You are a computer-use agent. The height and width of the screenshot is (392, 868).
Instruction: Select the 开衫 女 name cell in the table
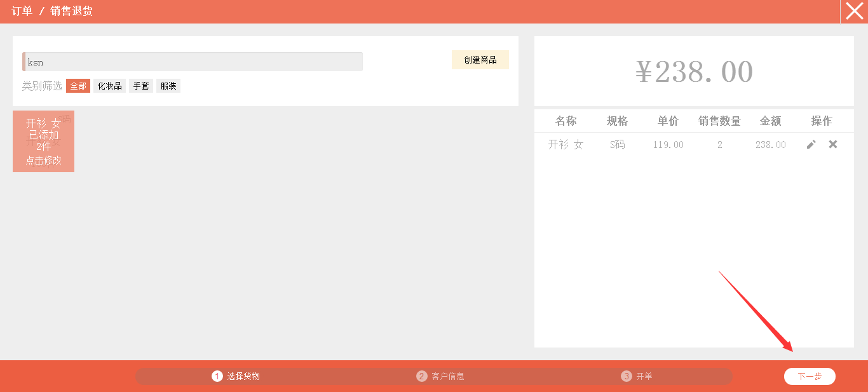[566, 145]
